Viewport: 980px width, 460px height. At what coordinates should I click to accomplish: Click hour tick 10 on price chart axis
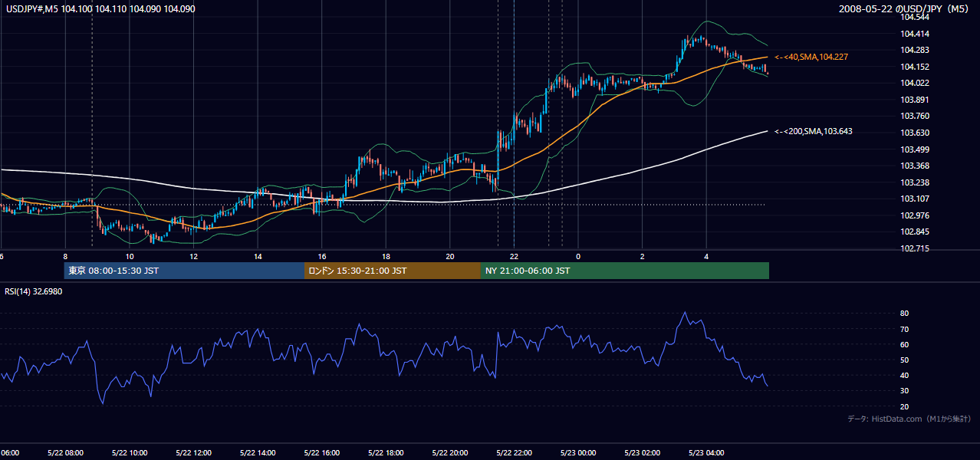(x=130, y=256)
